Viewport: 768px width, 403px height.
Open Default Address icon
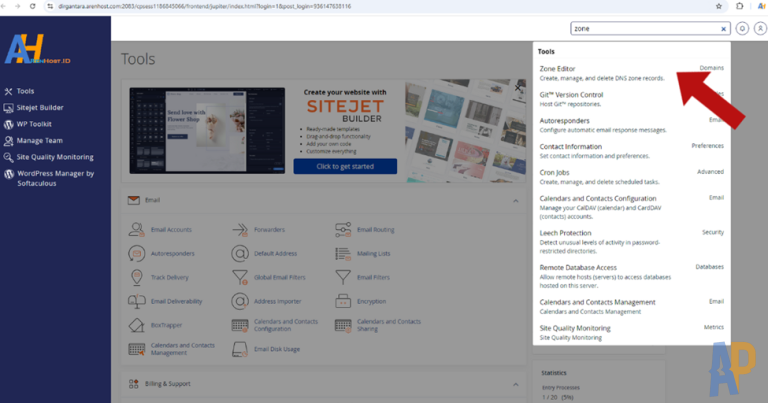click(x=240, y=254)
